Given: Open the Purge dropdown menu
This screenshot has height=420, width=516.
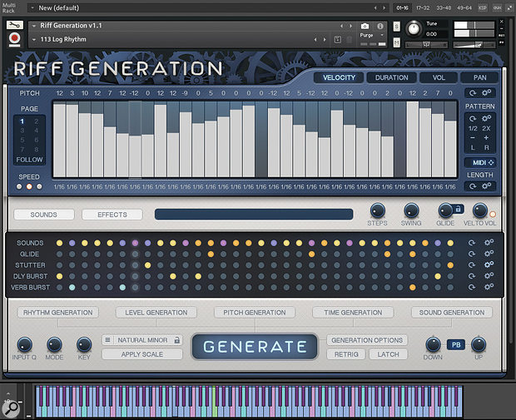Looking at the screenshot, I should pyautogui.click(x=372, y=35).
